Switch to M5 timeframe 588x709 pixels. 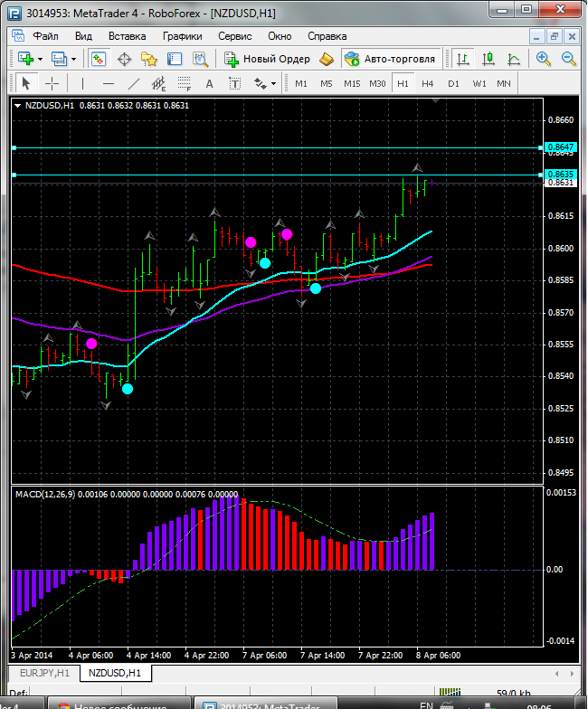pyautogui.click(x=326, y=83)
